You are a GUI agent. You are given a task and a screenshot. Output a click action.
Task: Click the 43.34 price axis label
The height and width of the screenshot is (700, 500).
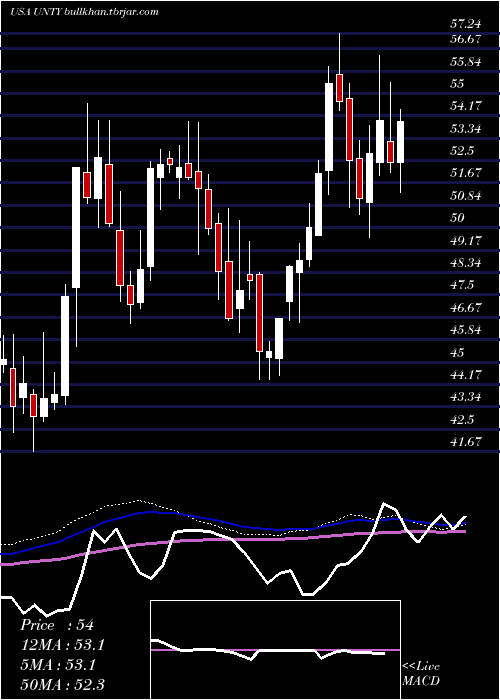tap(466, 397)
